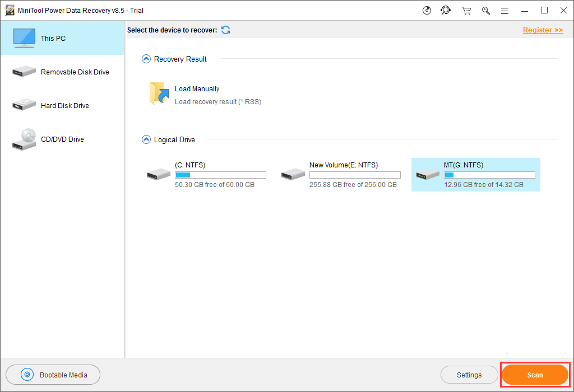Click the Bootable Media button
Viewport: 574px width, 392px height.
pos(53,375)
